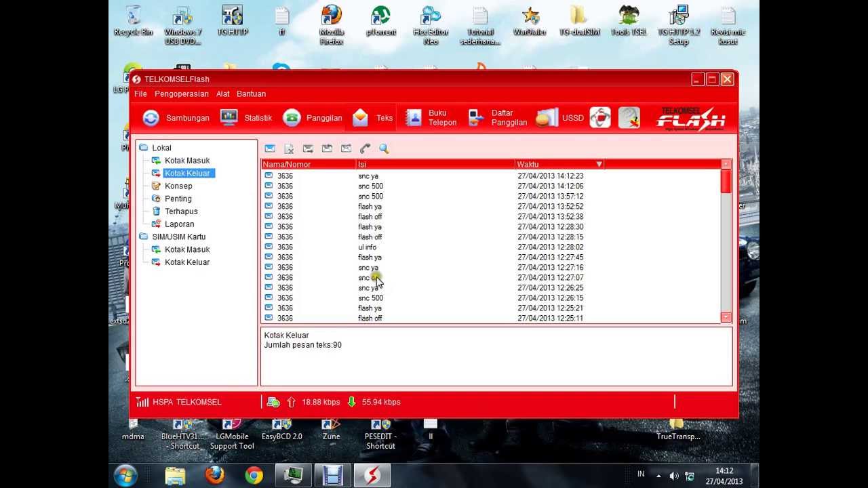Click the HSPA signal strength icon
This screenshot has width=868, height=488.
pos(142,402)
